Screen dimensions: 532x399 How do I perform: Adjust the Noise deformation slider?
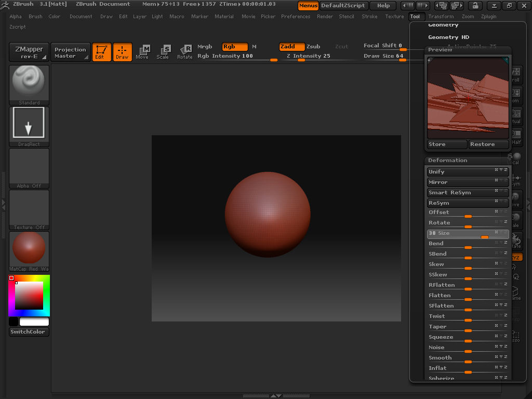click(x=468, y=348)
